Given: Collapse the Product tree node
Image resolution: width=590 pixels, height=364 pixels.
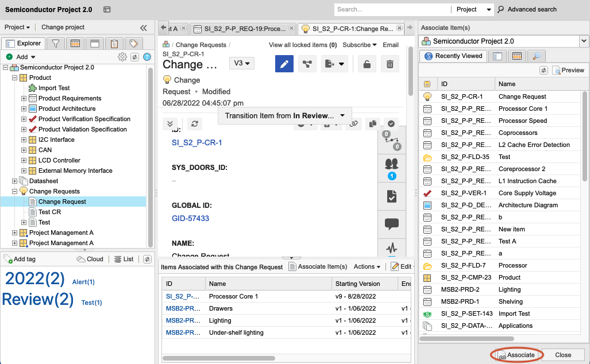Looking at the screenshot, I should pos(15,78).
